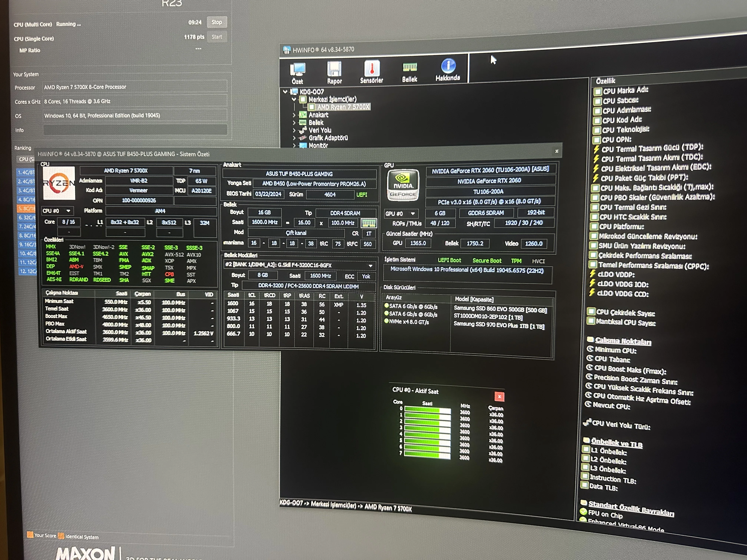Start the CPU single core test
This screenshot has height=560, width=747.
tap(217, 37)
